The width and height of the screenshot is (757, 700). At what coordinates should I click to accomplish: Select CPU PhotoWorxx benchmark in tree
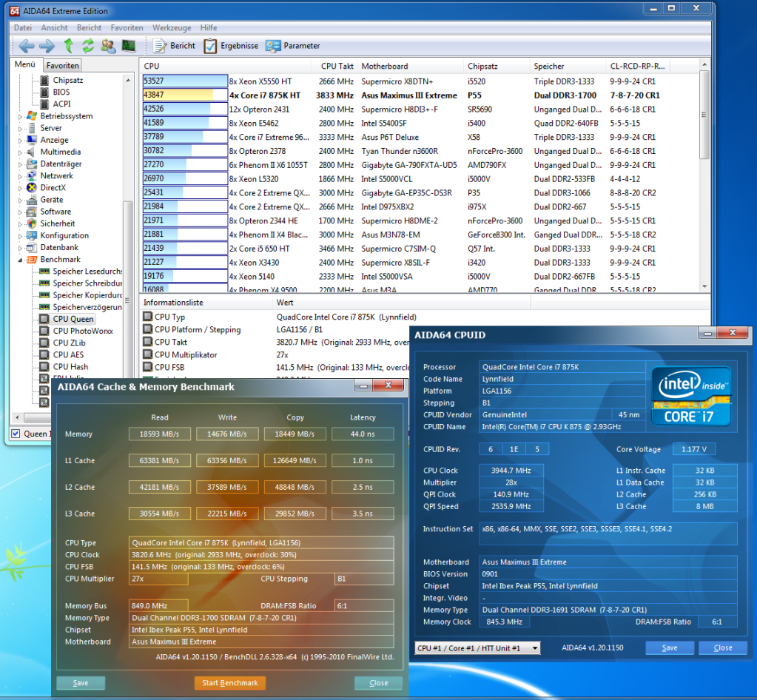click(82, 331)
